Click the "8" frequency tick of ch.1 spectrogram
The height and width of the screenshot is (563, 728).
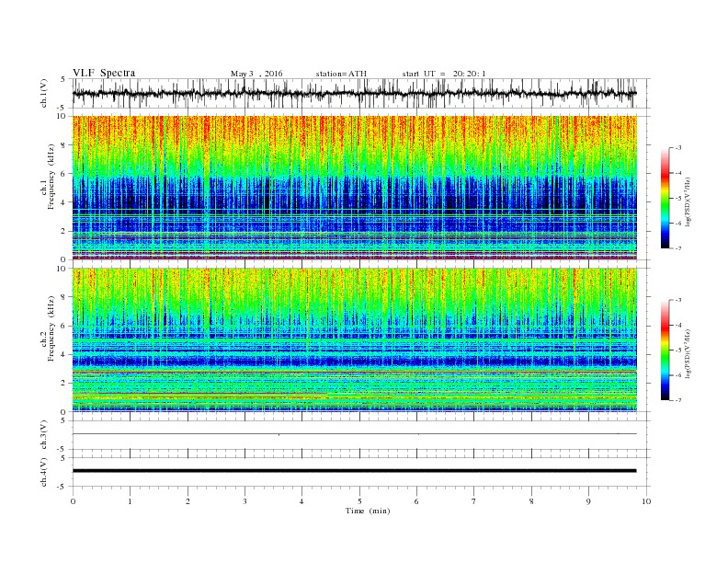[64, 145]
